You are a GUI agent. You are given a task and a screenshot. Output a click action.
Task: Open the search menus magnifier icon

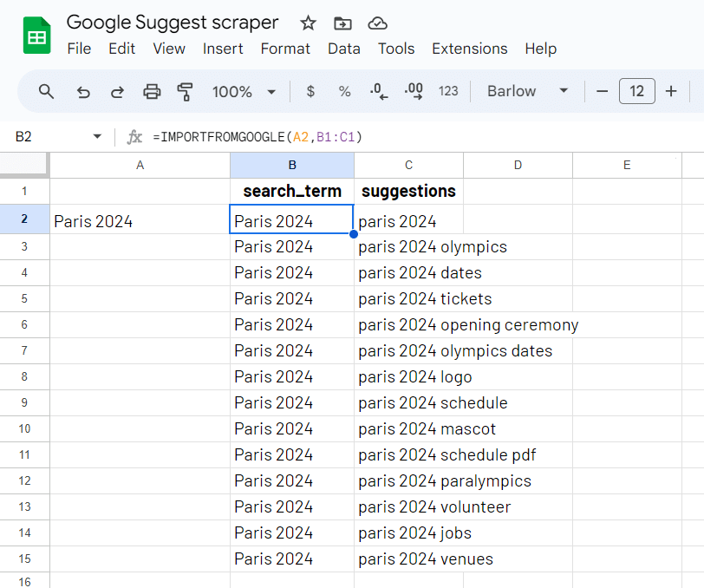pyautogui.click(x=47, y=91)
